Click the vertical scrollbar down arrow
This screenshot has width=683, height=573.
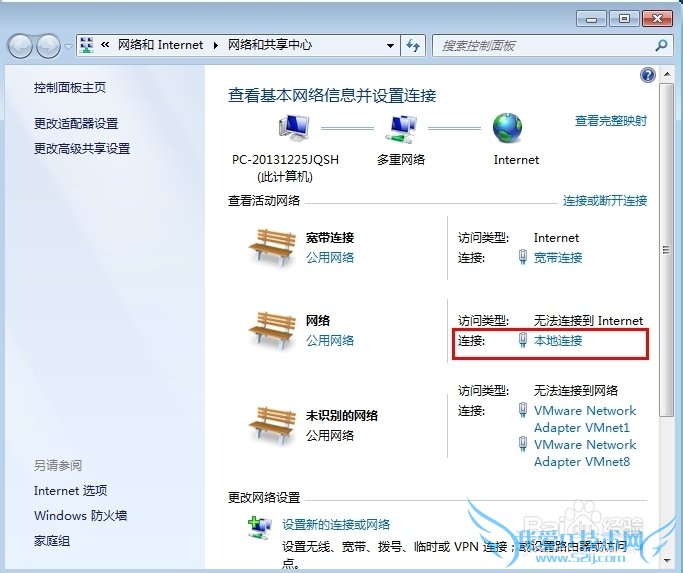(x=667, y=560)
